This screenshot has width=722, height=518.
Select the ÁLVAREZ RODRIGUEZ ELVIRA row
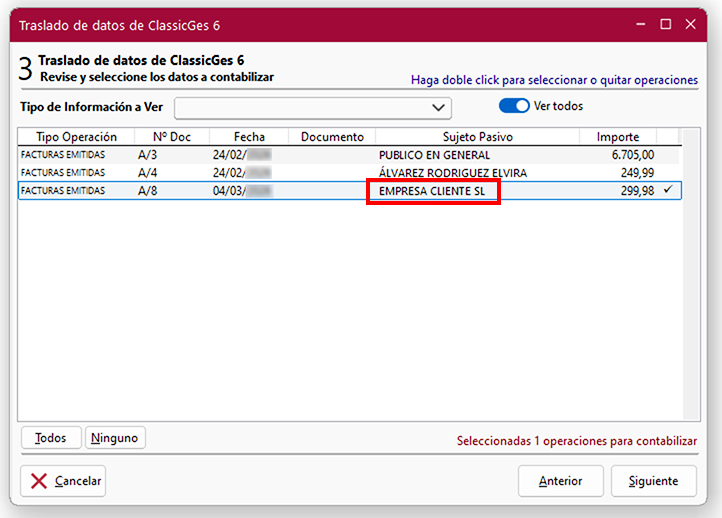click(452, 173)
